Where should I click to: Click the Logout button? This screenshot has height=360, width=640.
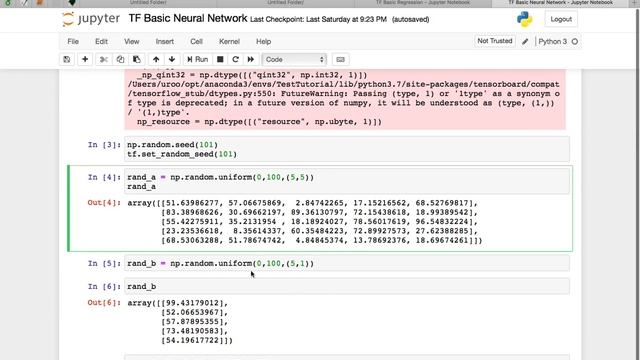pos(561,19)
